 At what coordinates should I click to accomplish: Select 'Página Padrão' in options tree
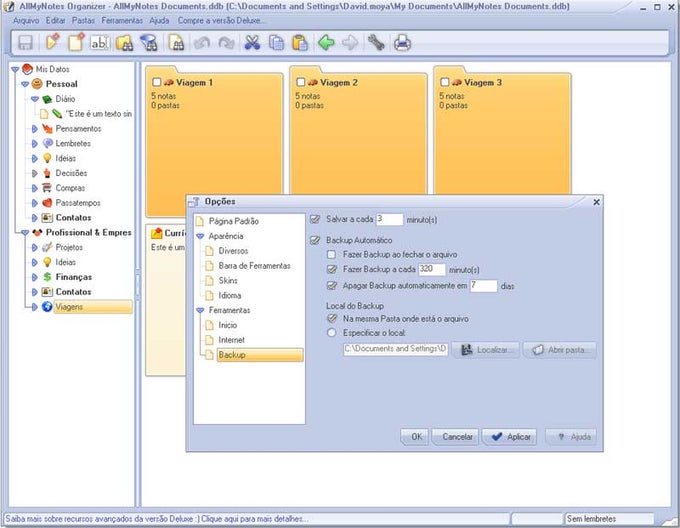(233, 221)
